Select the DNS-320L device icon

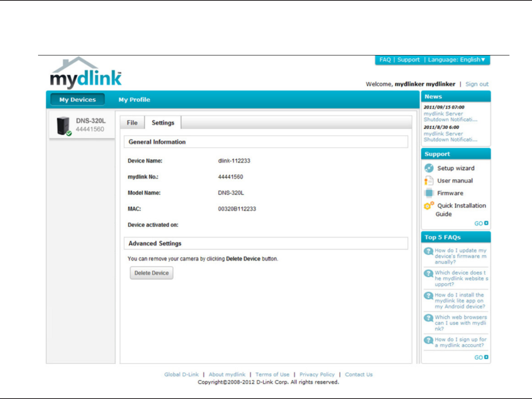64,126
